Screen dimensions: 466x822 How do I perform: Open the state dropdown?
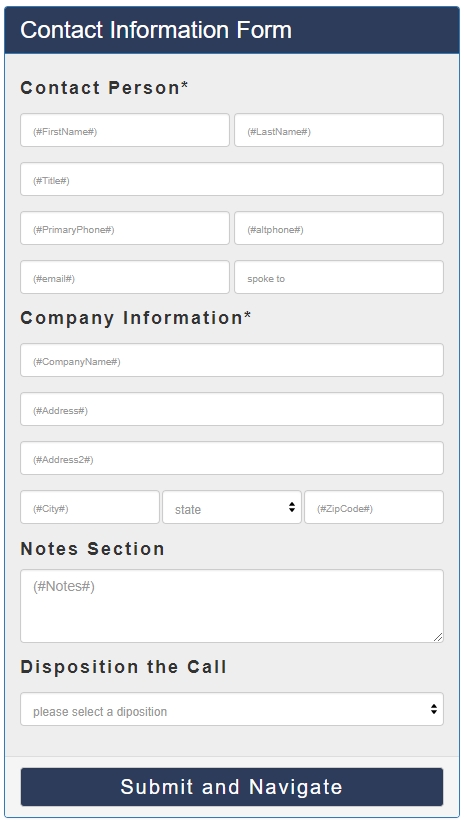click(232, 507)
